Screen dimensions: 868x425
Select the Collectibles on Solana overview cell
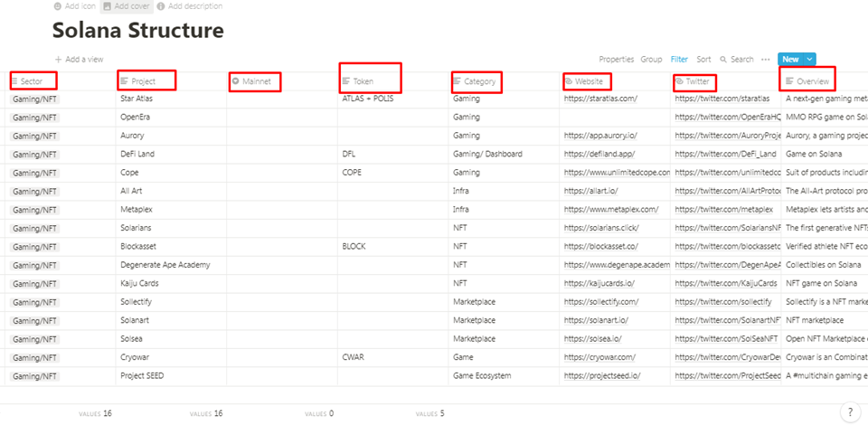tap(825, 265)
